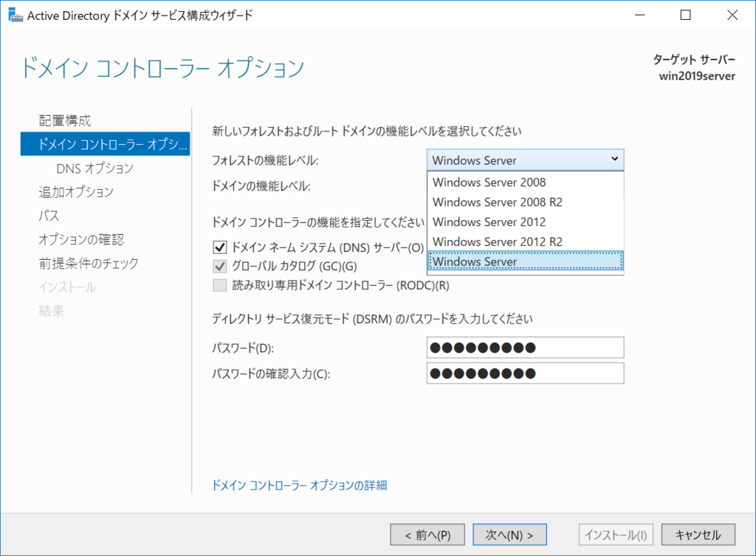Click the DSRM パスワード(D) input field
The width and height of the screenshot is (756, 556).
(525, 347)
